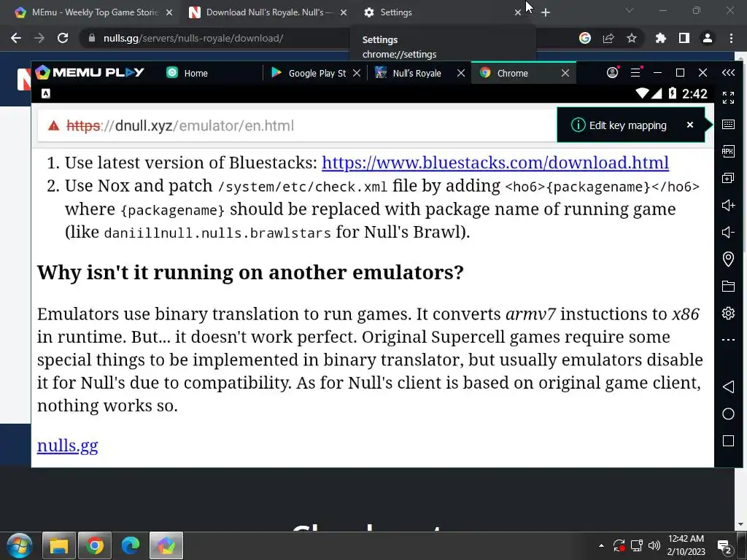The width and height of the screenshot is (747, 560).
Task: Open multi-instance manager icon in MEmu sidebar
Action: (x=728, y=178)
